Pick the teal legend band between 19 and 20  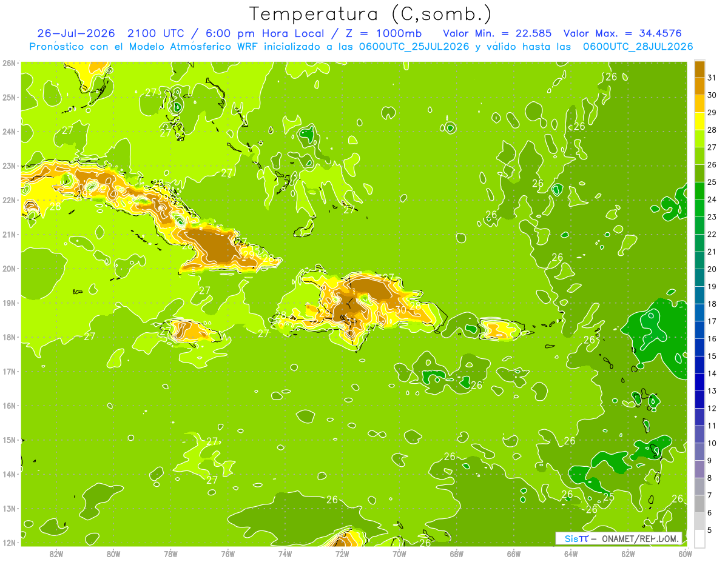[699, 277]
